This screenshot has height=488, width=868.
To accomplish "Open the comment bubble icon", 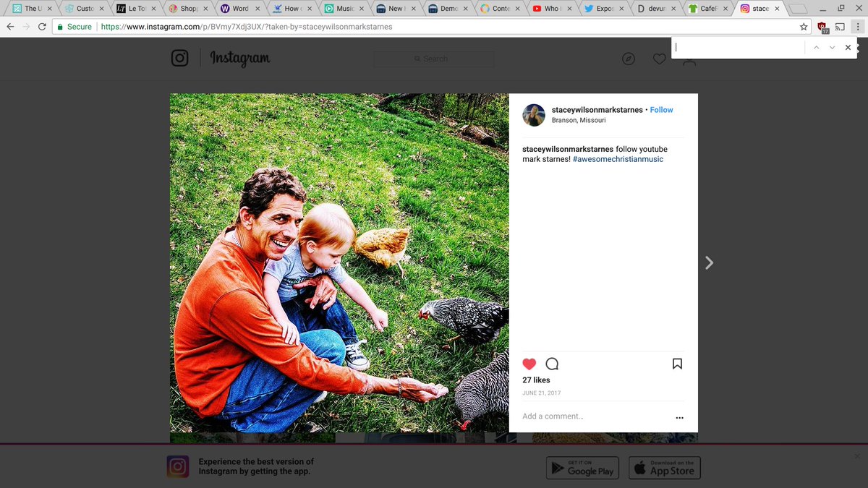I will tap(552, 364).
